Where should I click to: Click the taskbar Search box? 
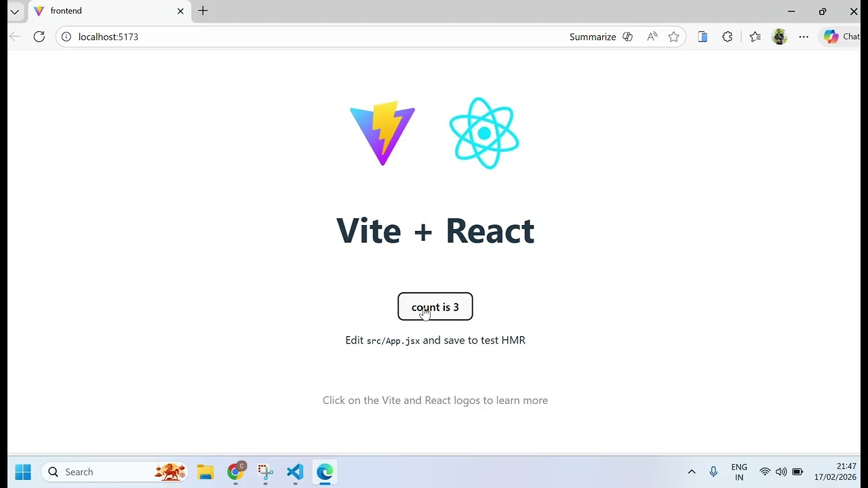(x=115, y=472)
